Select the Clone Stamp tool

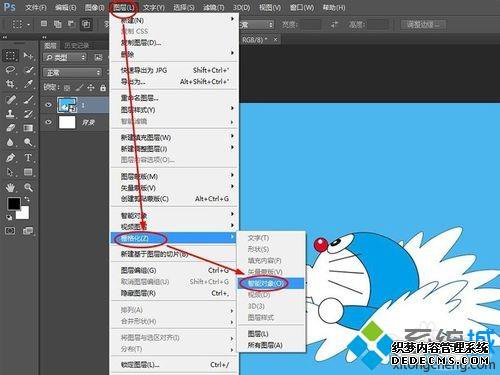[x=10, y=114]
